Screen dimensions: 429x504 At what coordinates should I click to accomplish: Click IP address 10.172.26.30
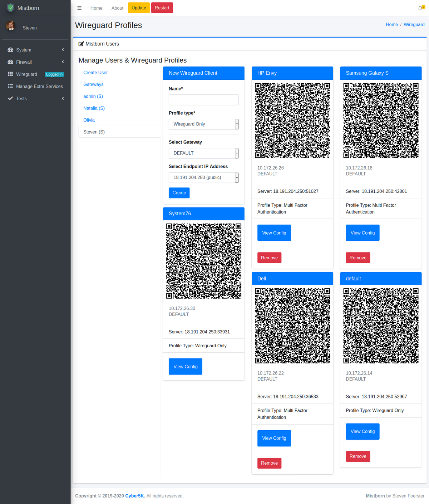[182, 308]
